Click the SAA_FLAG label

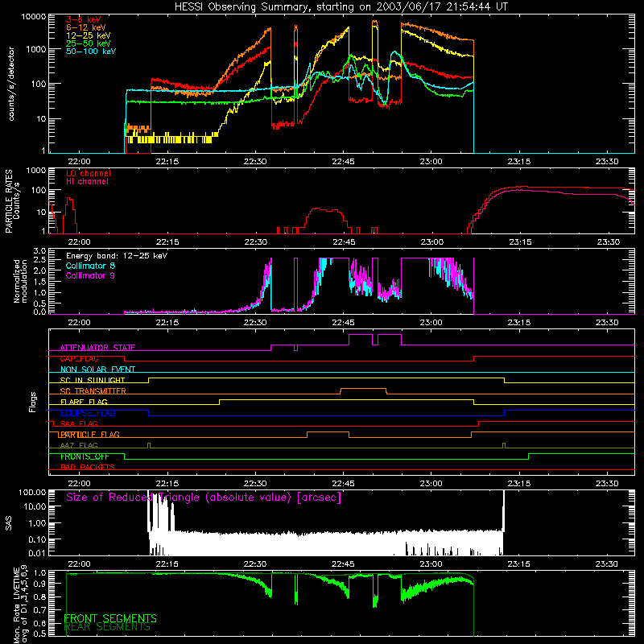(x=79, y=424)
